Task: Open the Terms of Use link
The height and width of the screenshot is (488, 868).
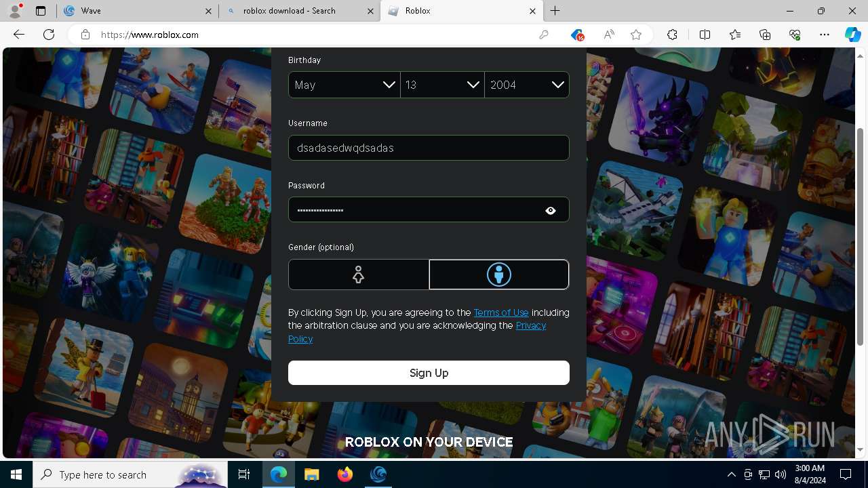Action: click(501, 312)
